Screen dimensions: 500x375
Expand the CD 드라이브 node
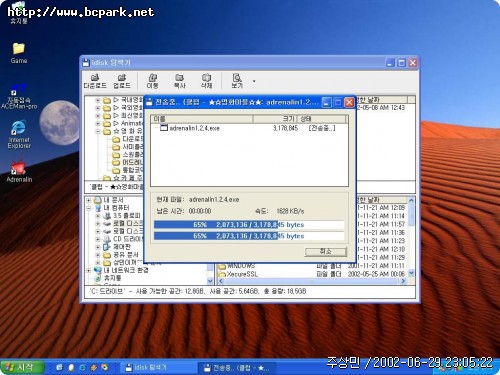click(98, 239)
